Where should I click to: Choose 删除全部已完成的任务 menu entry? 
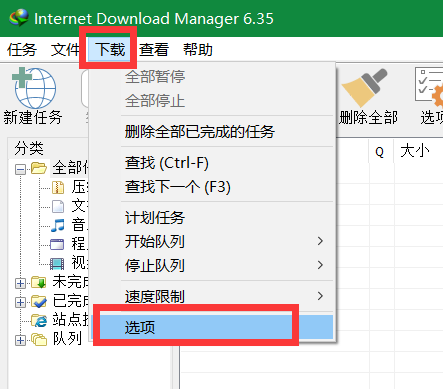coord(213,131)
